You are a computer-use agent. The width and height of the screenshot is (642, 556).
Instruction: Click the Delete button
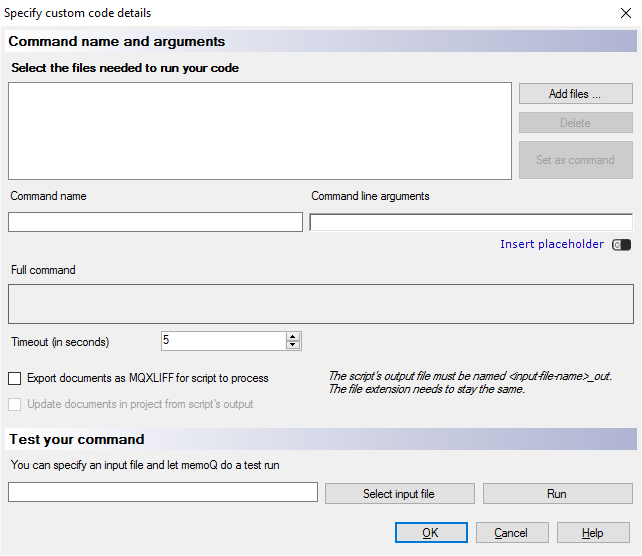[575, 123]
